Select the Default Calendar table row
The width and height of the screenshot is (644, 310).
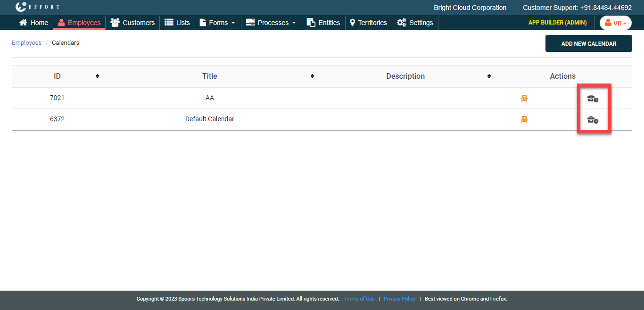pos(210,119)
